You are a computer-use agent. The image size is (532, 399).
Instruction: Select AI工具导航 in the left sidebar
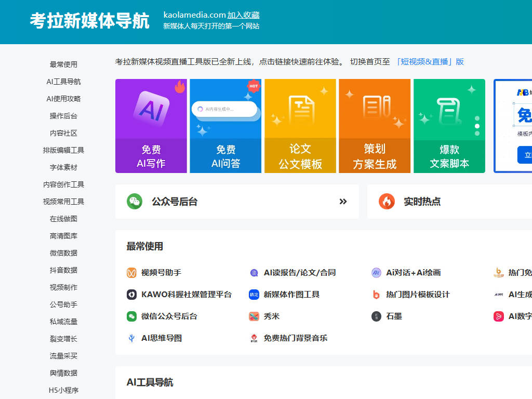tap(63, 82)
